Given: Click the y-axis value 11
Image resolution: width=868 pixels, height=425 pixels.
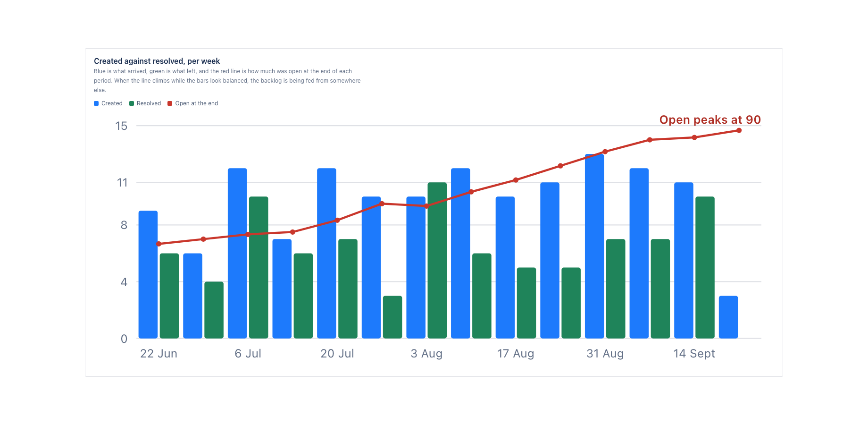Looking at the screenshot, I should point(122,182).
